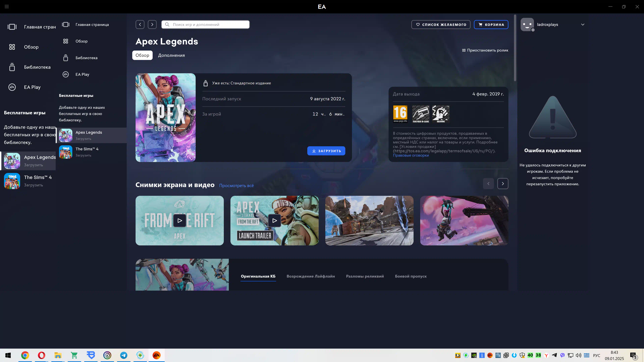Click the ladroxplays profile avatar

click(527, 24)
